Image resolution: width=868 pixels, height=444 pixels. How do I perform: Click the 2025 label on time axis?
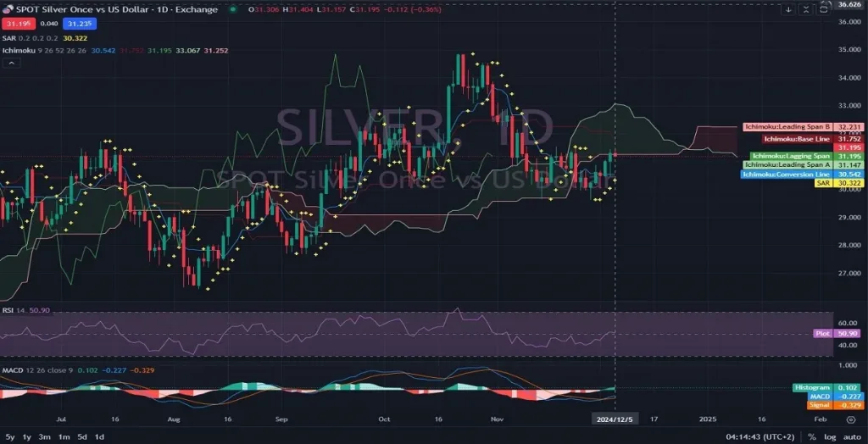pyautogui.click(x=708, y=419)
